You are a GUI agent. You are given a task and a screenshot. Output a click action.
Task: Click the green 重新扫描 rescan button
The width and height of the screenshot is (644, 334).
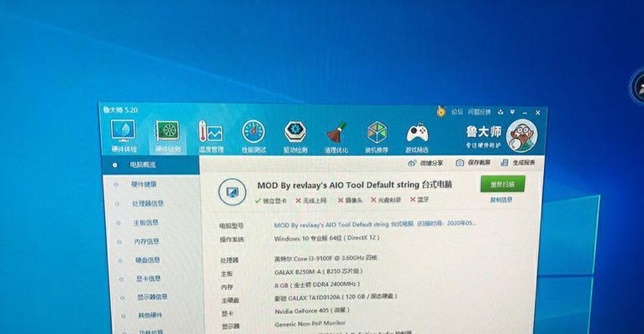[x=503, y=185]
